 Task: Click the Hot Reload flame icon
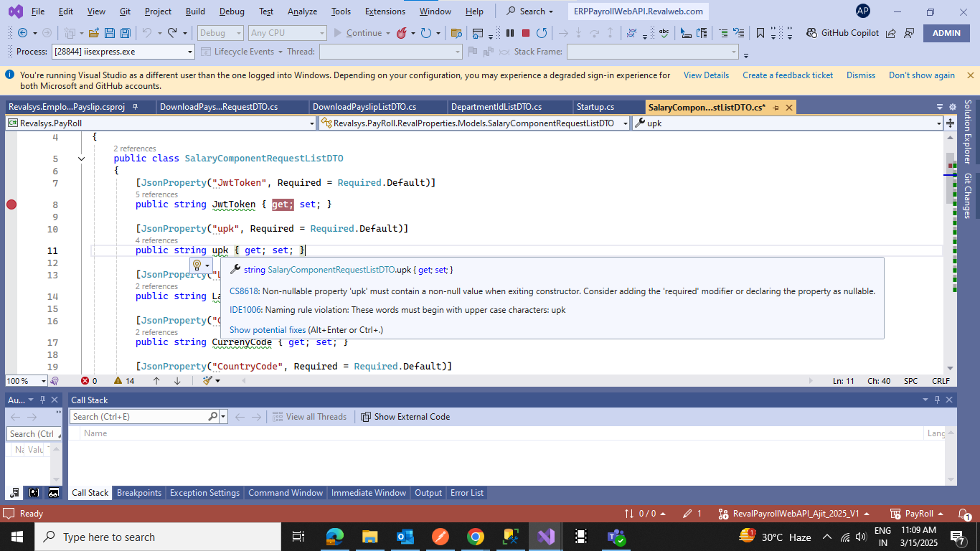click(x=402, y=33)
